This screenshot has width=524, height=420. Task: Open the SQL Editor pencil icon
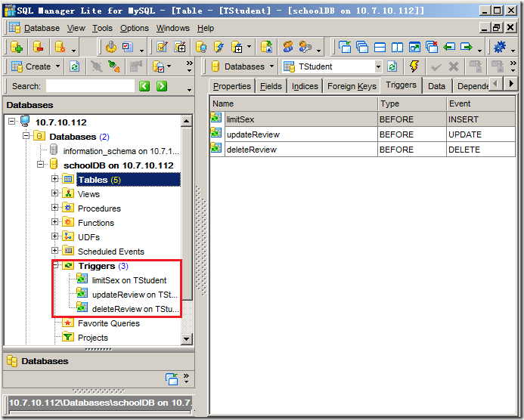pyautogui.click(x=162, y=47)
